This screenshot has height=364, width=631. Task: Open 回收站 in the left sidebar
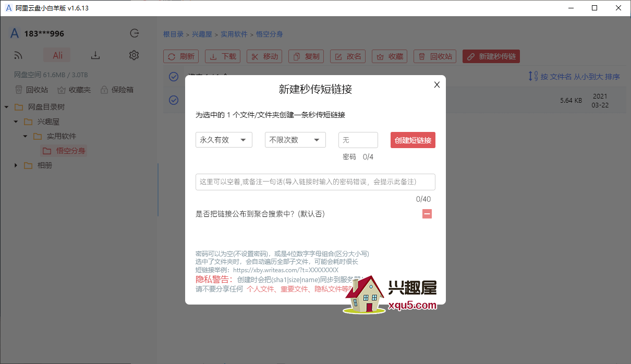pyautogui.click(x=31, y=90)
